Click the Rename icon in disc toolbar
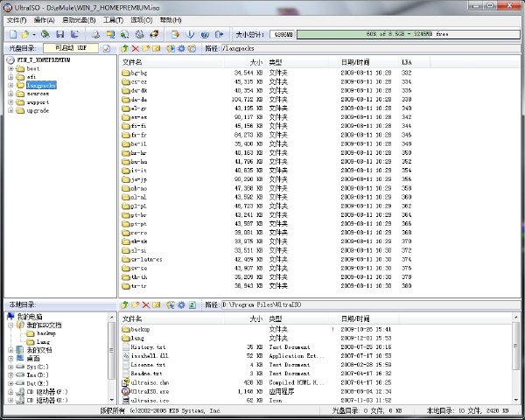 (157, 49)
